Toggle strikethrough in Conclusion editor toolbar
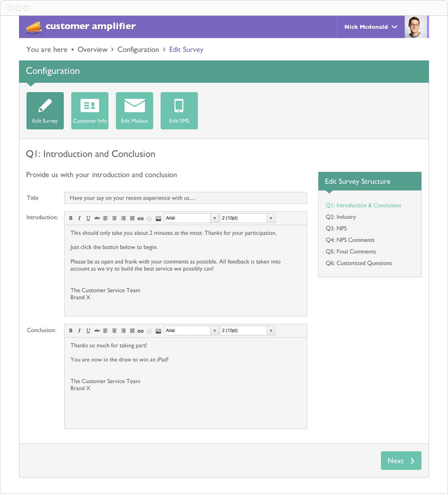 97,331
